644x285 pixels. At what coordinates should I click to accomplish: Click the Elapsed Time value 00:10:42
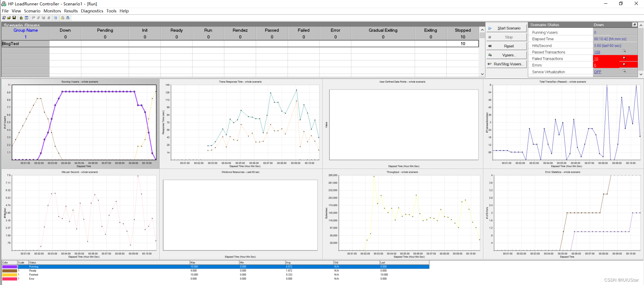coord(610,39)
